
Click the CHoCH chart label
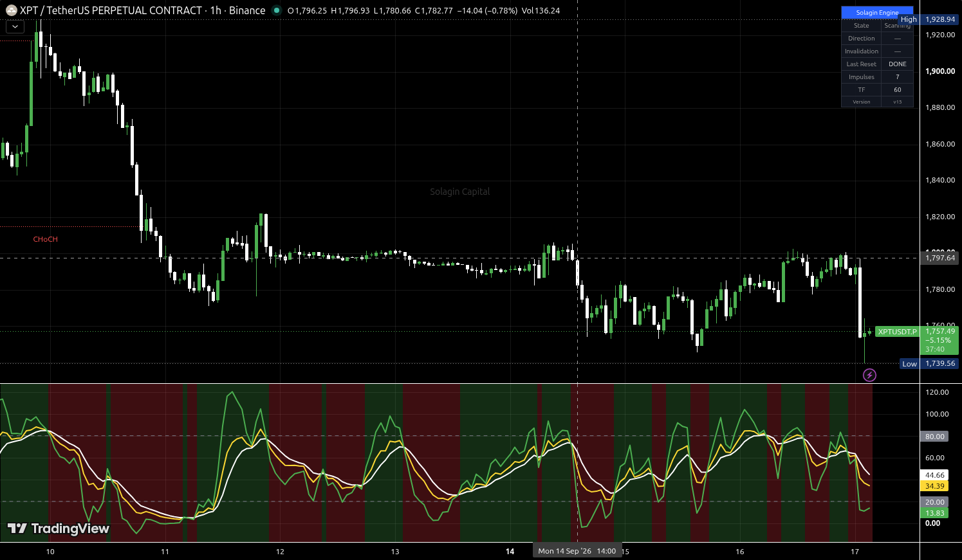[x=46, y=239]
